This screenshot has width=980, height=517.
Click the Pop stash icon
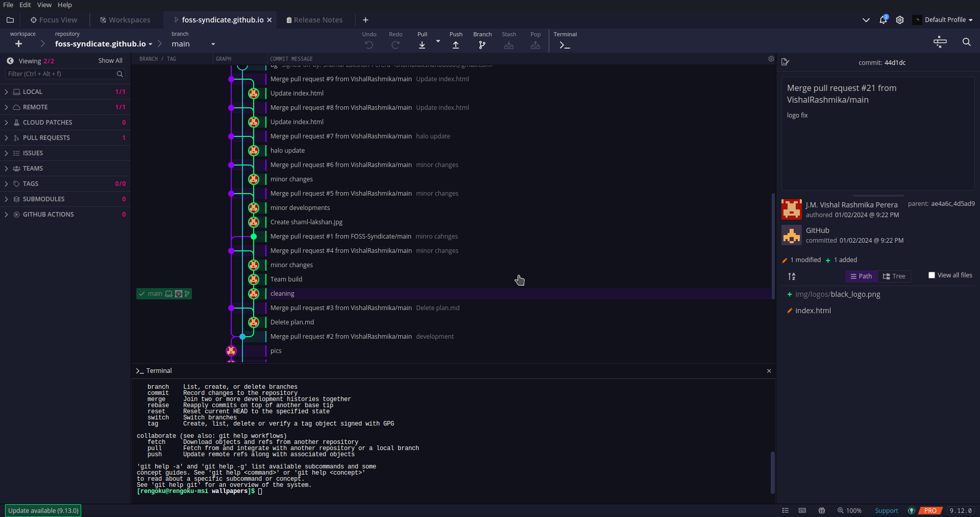pyautogui.click(x=535, y=45)
